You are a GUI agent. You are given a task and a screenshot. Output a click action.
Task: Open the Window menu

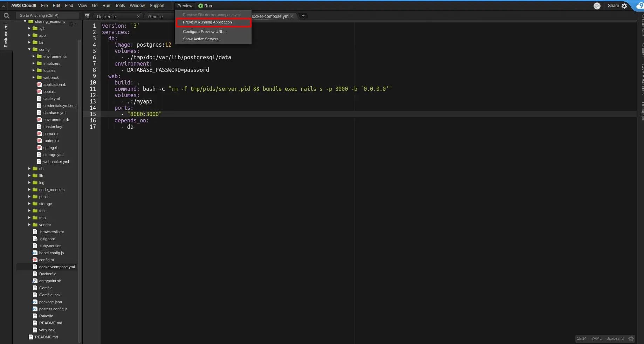137,6
